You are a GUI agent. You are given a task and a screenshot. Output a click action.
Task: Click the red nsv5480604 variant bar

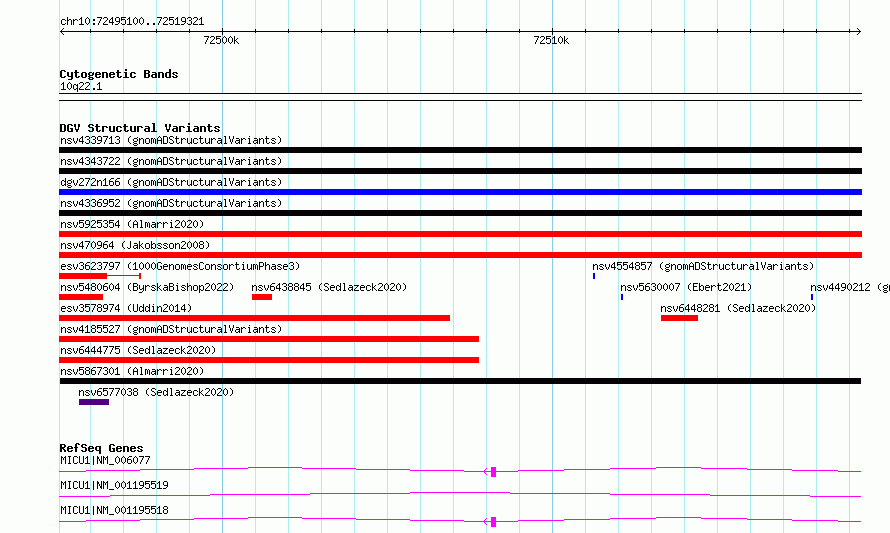[81, 297]
